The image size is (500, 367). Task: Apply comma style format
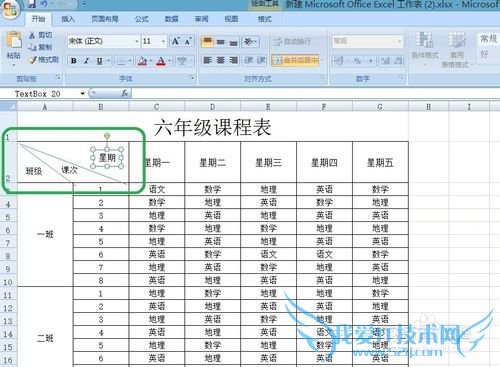370,61
